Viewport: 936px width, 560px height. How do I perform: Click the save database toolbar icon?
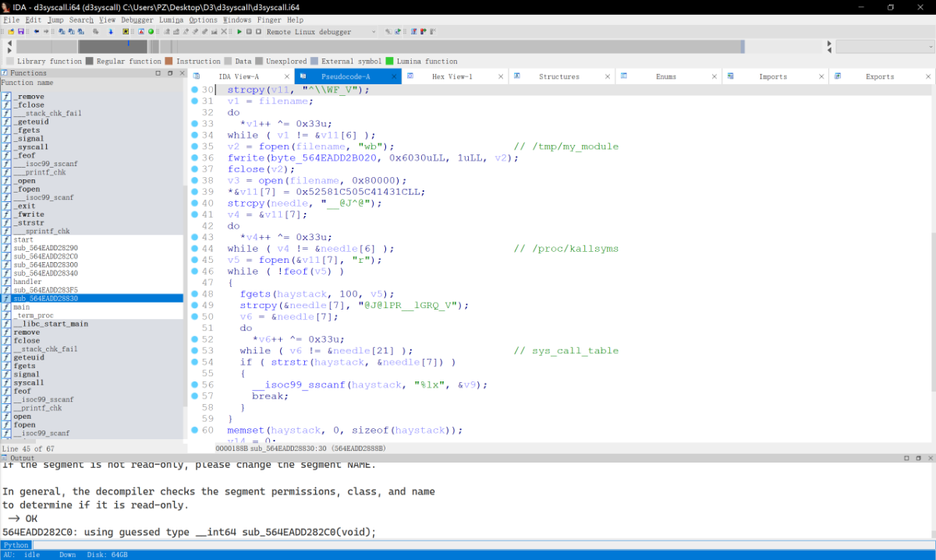[x=21, y=32]
